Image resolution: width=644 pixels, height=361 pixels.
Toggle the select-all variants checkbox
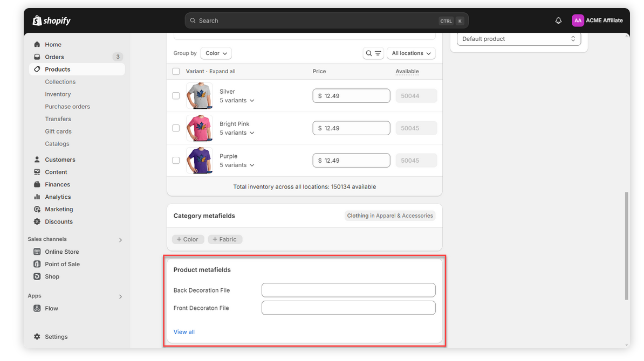click(176, 72)
